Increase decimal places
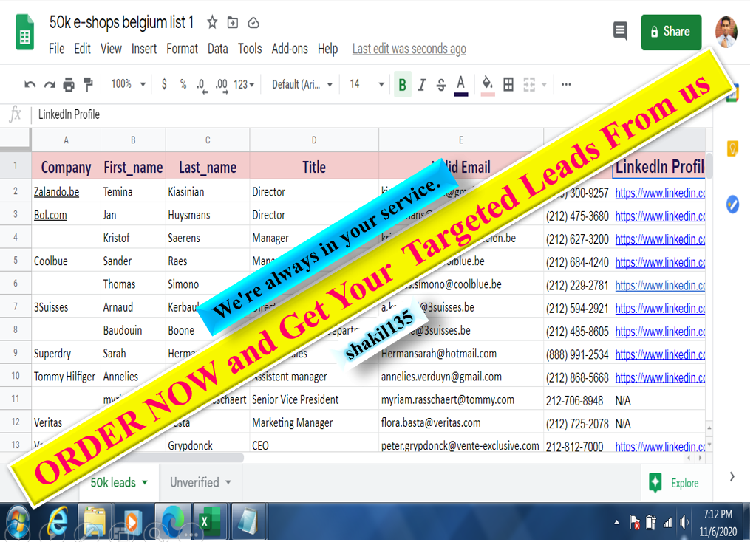Screen dimensions: 756x542 [221, 85]
